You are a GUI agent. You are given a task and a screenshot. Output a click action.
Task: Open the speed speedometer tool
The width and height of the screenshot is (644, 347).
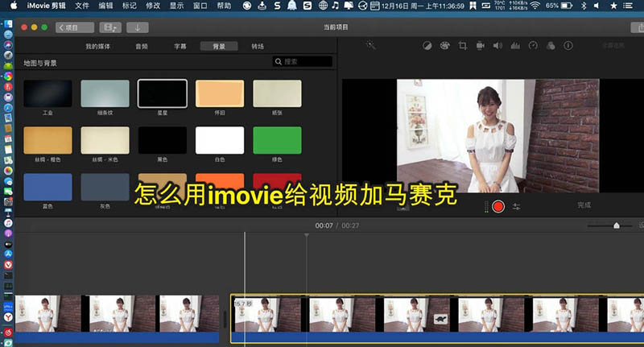pos(533,46)
